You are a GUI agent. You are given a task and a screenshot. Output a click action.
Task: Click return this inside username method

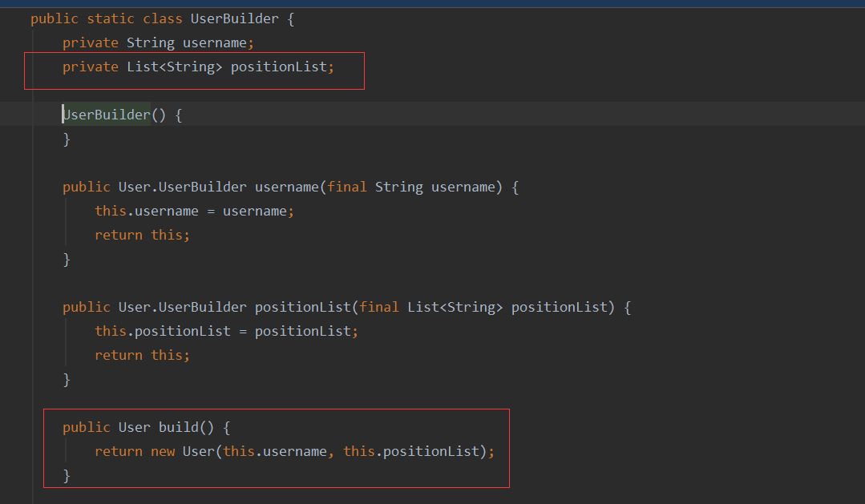click(142, 235)
